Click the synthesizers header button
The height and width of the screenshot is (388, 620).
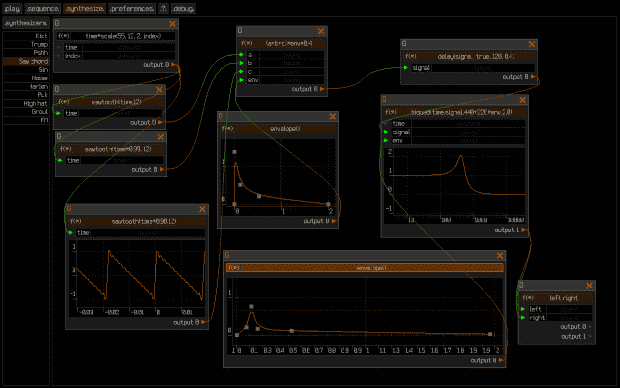pos(26,23)
